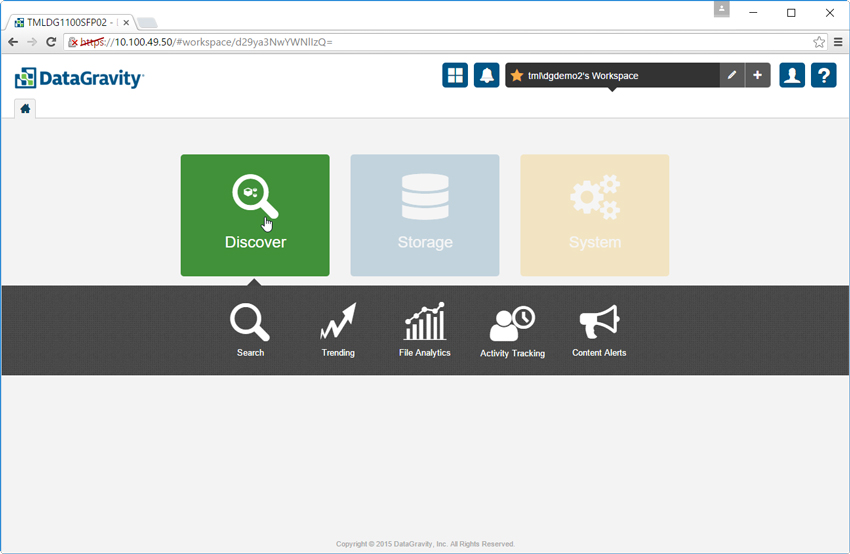Image resolution: width=850 pixels, height=554 pixels.
Task: Open Activity Tracking
Action: (512, 331)
